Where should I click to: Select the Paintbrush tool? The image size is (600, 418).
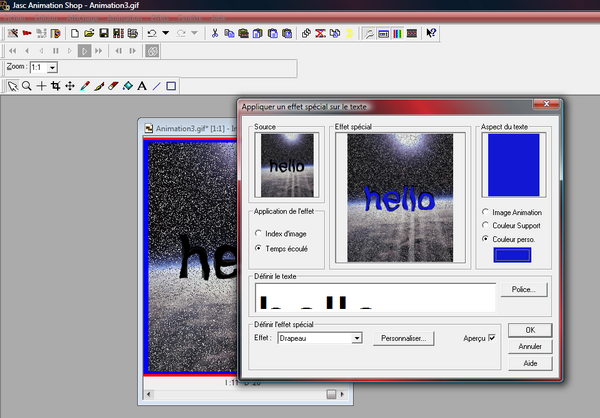click(99, 86)
